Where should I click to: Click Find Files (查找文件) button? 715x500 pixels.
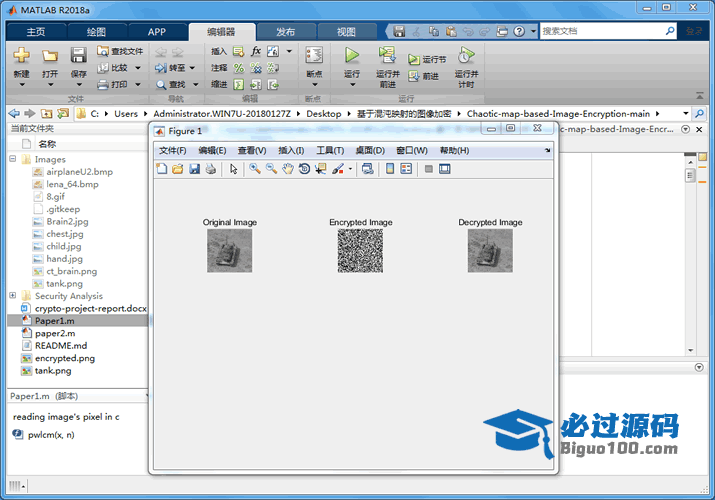coord(120,51)
